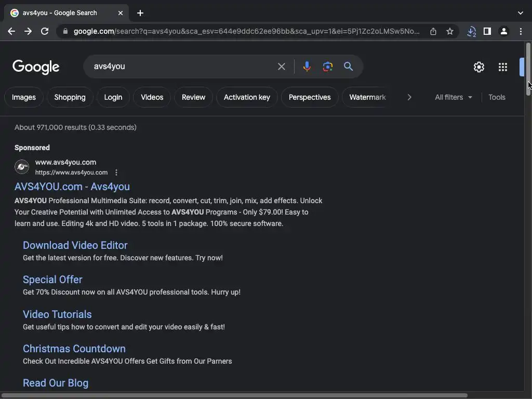Open the ad's three-dot options

tap(116, 172)
